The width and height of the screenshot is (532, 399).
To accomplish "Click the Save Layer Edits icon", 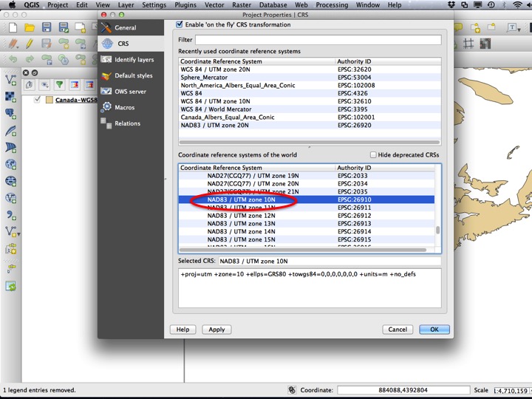I will pos(47,44).
